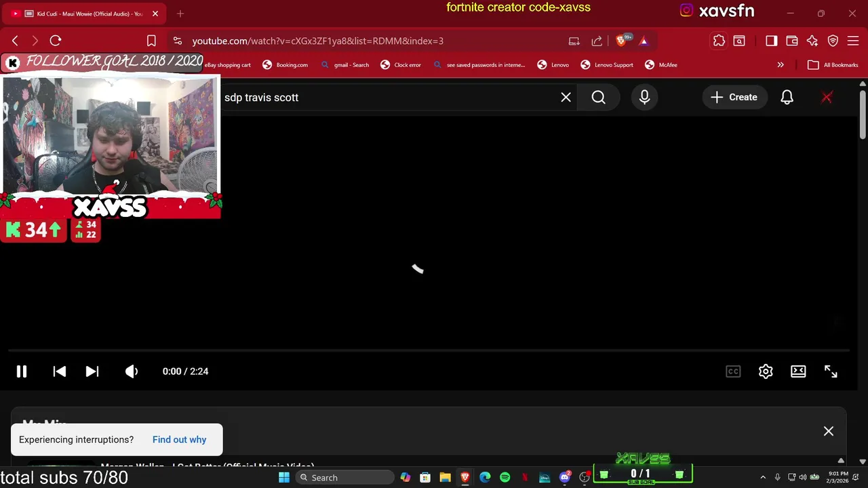
Task: Open McAfee bookmark
Action: tap(660, 65)
